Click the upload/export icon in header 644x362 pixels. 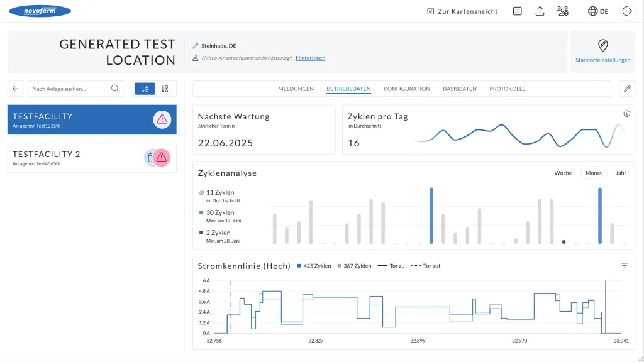tap(540, 11)
